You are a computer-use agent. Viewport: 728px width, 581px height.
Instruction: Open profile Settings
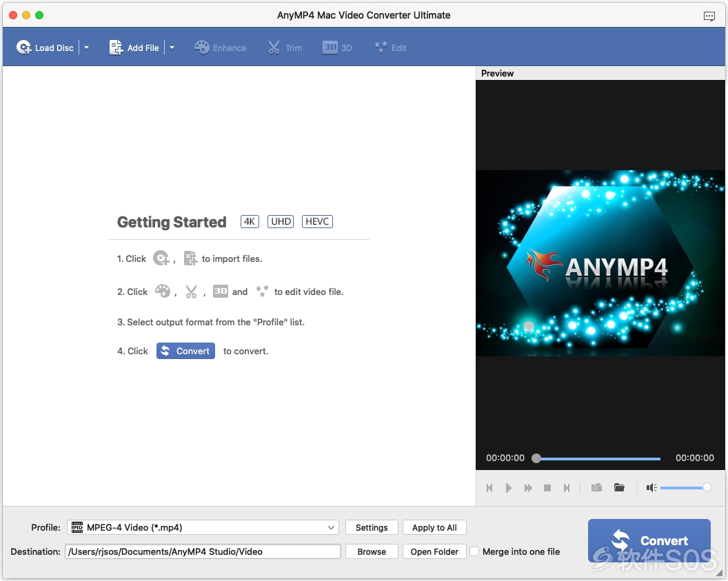372,527
